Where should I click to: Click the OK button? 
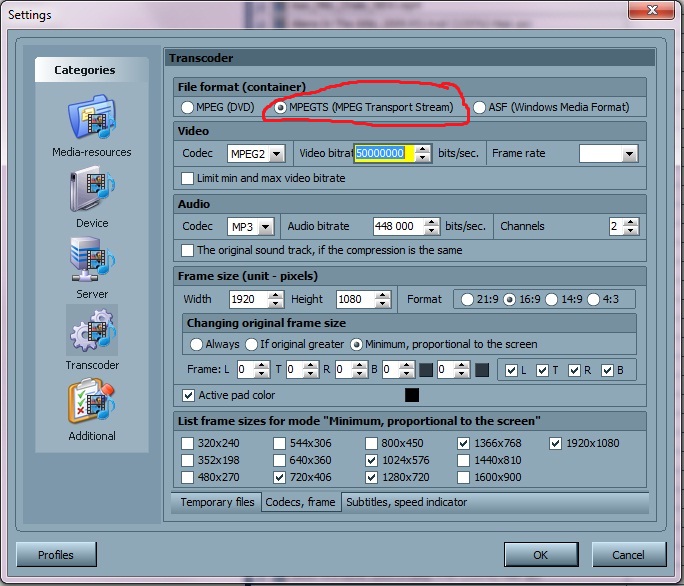pos(540,555)
